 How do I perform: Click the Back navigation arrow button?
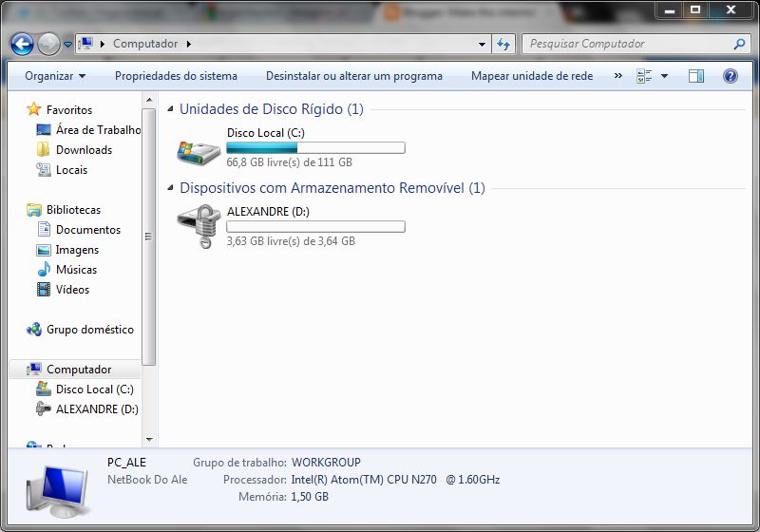(22, 44)
